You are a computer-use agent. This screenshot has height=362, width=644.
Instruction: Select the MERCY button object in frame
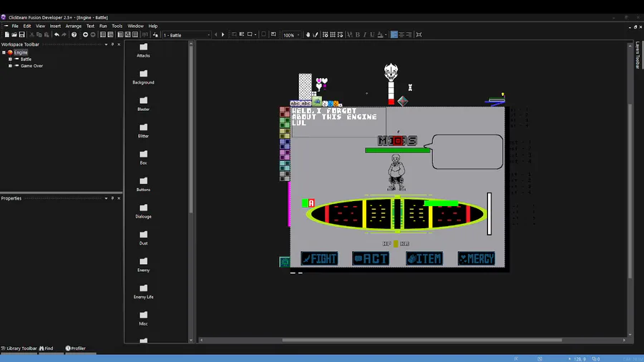[x=477, y=258]
